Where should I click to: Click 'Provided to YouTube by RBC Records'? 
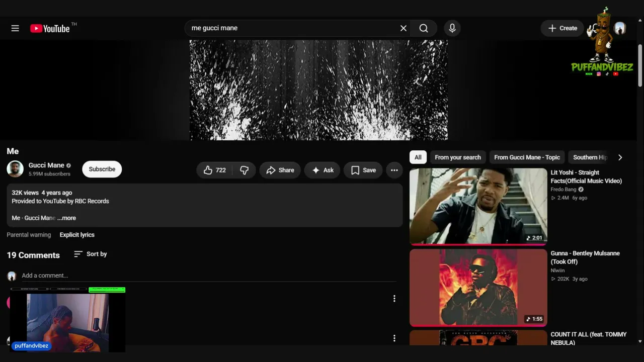click(60, 201)
